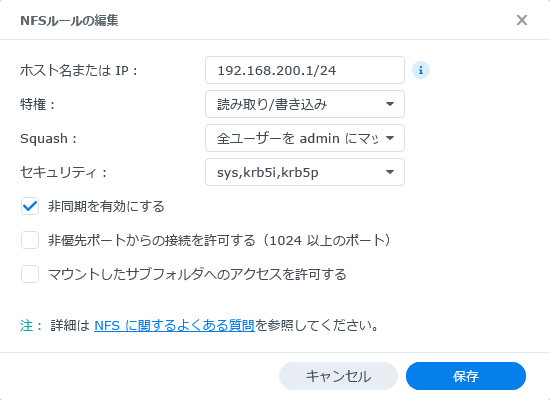
Task: Click the ホスト名または IP label
Action: point(79,71)
